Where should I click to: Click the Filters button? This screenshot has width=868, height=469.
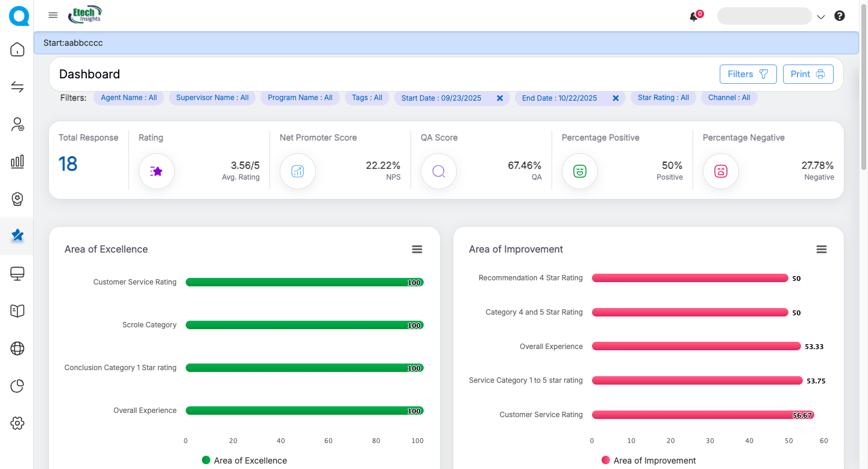pyautogui.click(x=747, y=74)
